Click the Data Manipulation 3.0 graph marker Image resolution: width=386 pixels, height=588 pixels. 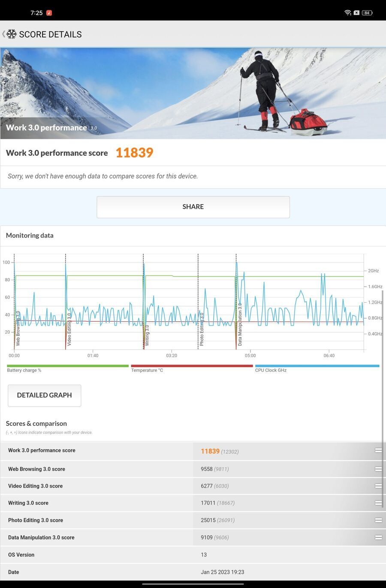(240, 324)
